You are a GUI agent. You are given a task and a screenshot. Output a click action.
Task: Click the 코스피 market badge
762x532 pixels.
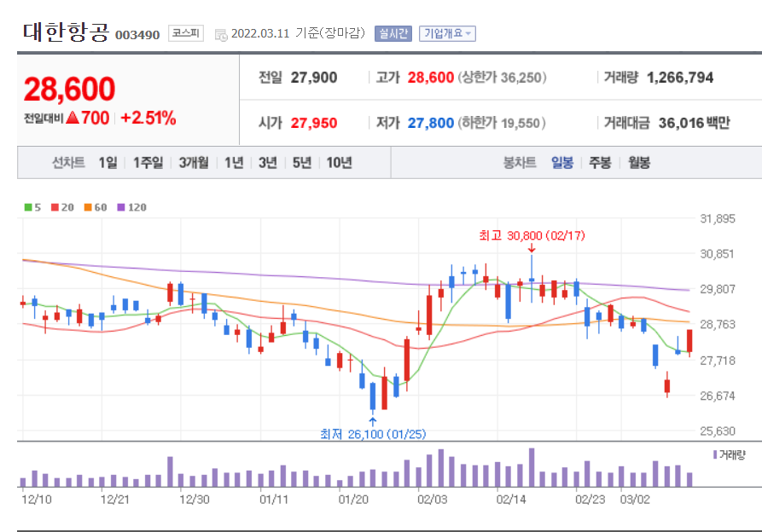tap(186, 33)
